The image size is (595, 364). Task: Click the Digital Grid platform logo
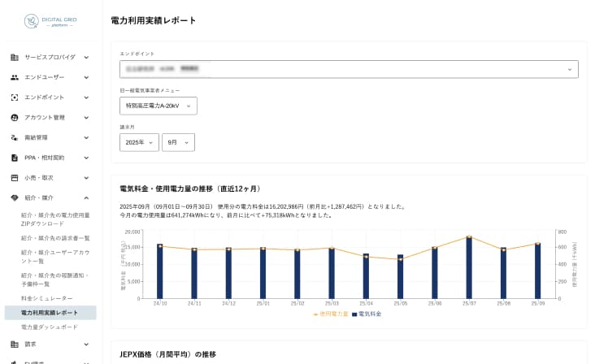point(49,20)
